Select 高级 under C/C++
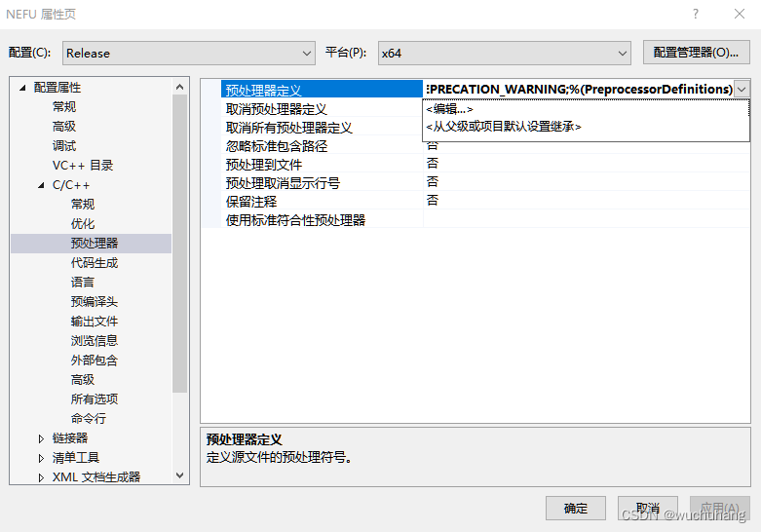Screen dimensions: 761x532 [83, 380]
